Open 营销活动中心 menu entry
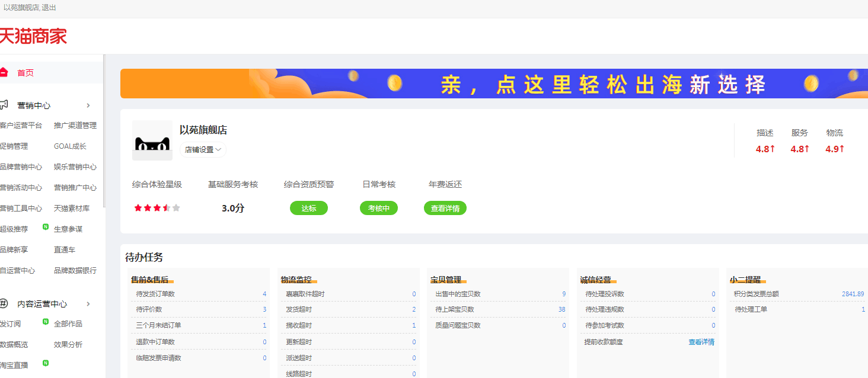The height and width of the screenshot is (378, 868). coord(21,188)
